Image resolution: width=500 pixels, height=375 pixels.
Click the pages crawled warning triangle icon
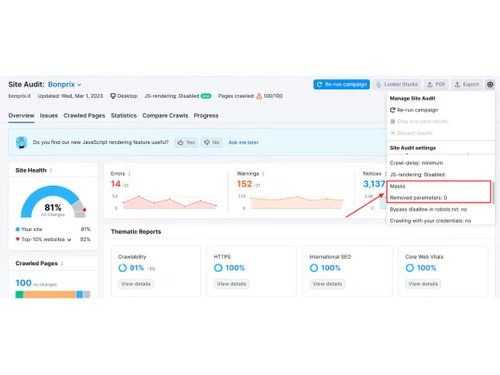click(259, 96)
